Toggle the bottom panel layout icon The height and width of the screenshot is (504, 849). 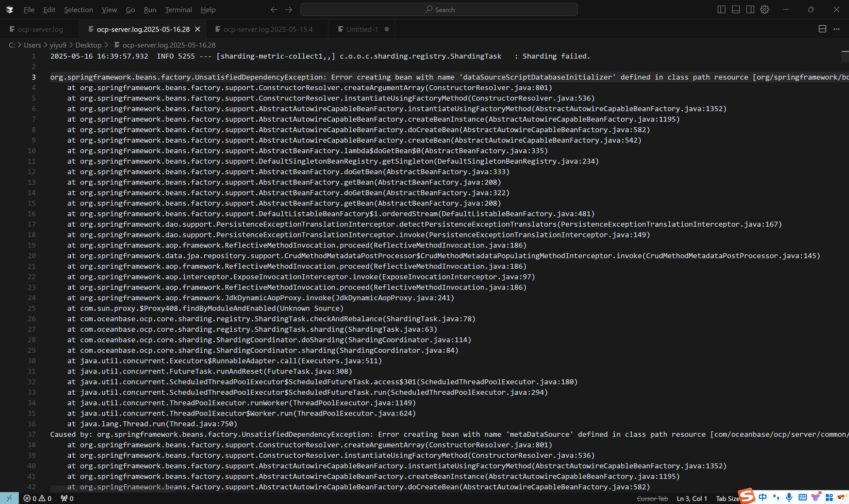[x=736, y=9]
